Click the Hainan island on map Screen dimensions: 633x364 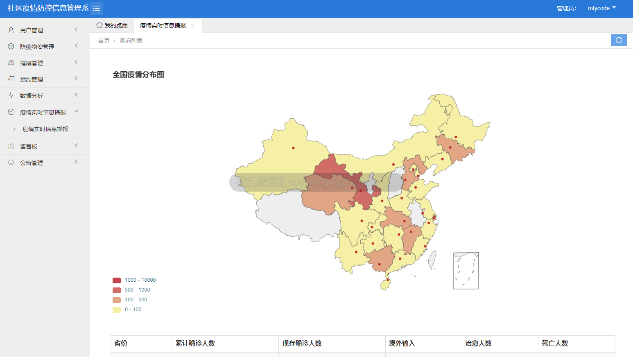click(x=386, y=284)
